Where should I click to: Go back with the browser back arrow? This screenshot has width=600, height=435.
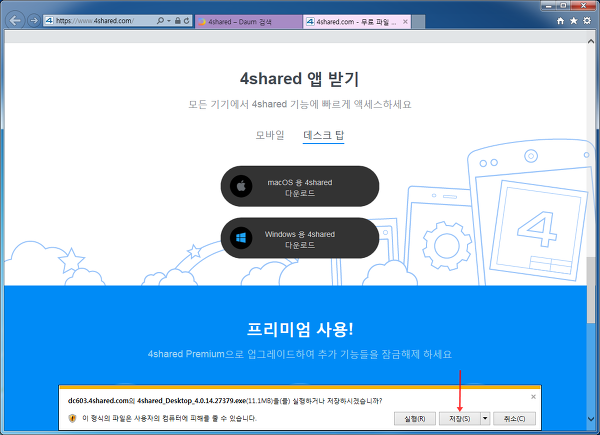tap(15, 20)
